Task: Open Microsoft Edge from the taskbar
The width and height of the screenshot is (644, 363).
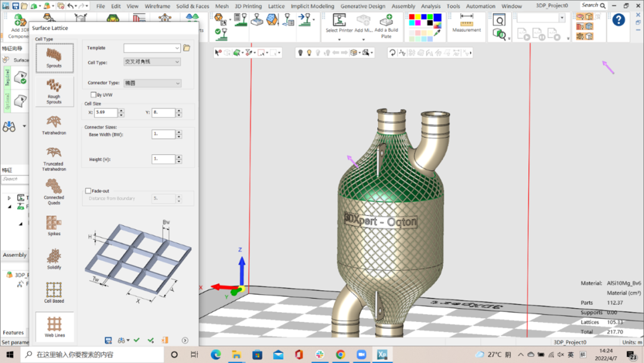Action: (x=216, y=355)
